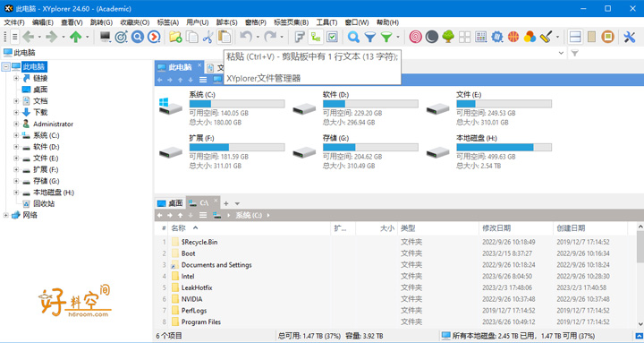The height and width of the screenshot is (343, 644).
Task: Toggle the folder tree button in toolbar
Action: click(x=316, y=37)
